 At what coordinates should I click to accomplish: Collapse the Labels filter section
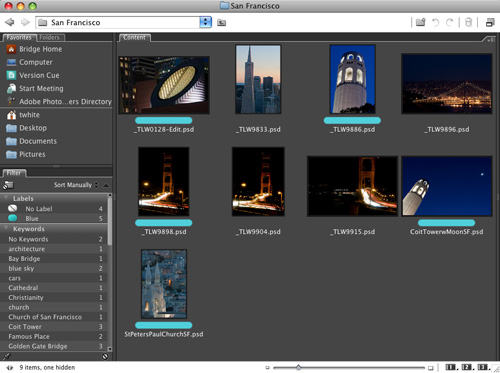pos(6,198)
